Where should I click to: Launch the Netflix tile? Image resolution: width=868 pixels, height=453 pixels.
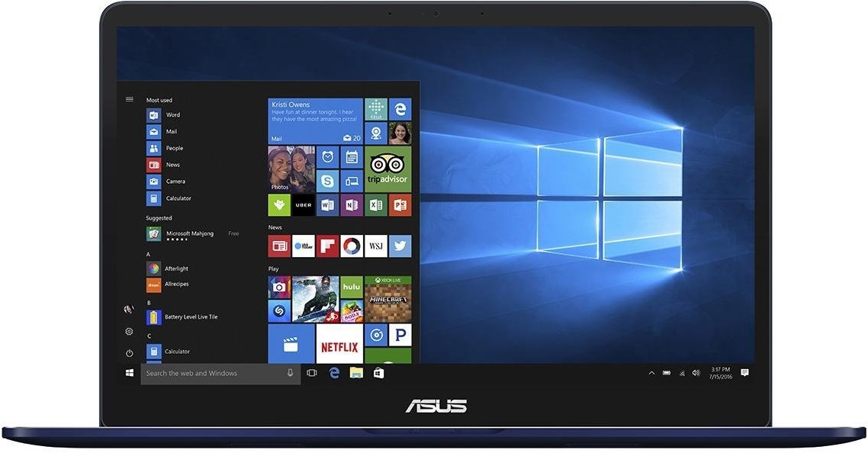coord(339,345)
